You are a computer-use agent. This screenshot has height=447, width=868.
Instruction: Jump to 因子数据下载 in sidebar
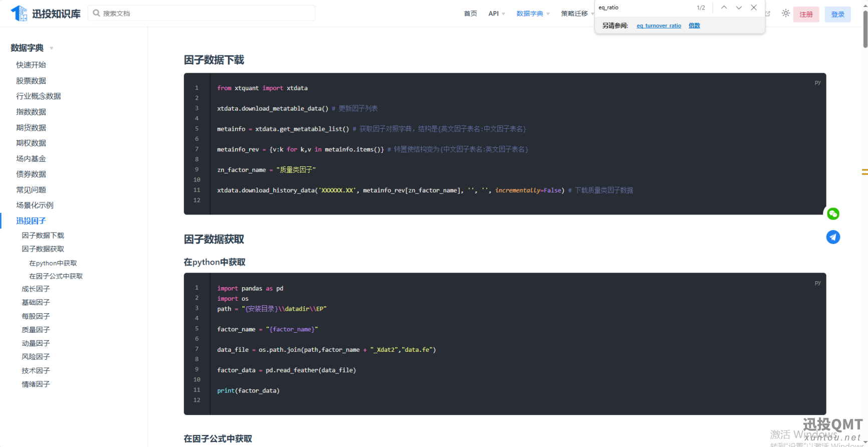point(43,236)
